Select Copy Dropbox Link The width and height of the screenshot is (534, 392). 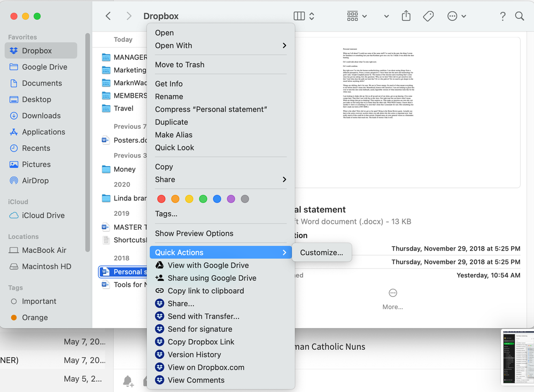coord(201,342)
